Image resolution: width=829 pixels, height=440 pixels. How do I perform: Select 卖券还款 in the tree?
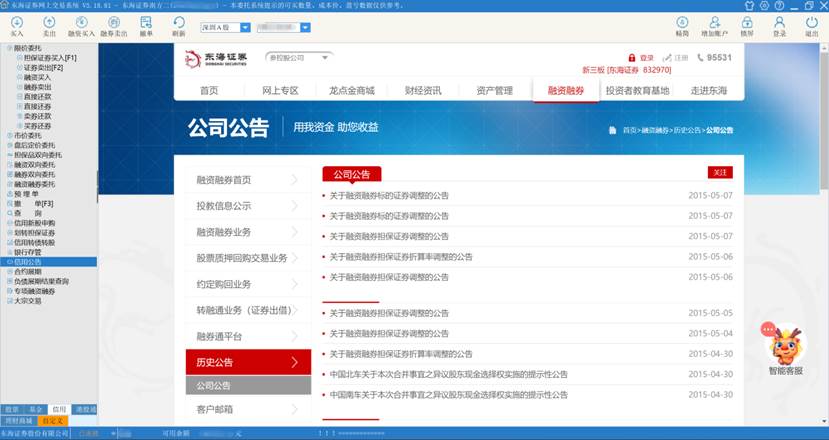click(38, 116)
